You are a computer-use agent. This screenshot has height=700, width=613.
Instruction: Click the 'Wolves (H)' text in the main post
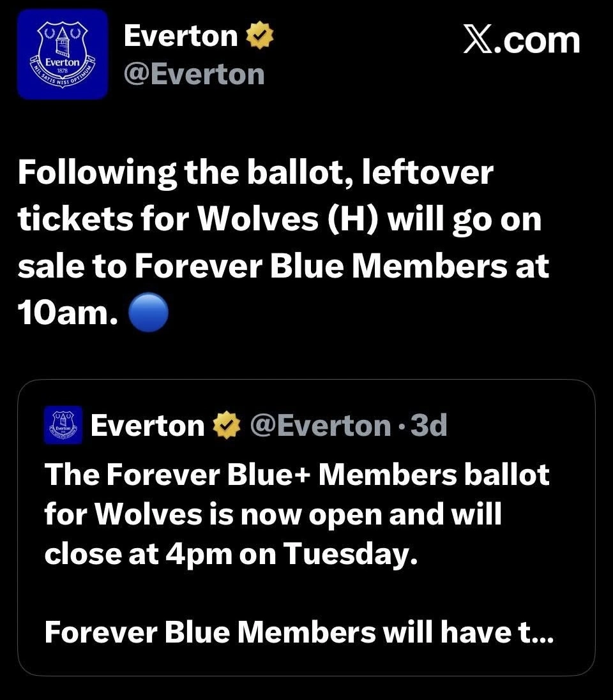coord(291,220)
